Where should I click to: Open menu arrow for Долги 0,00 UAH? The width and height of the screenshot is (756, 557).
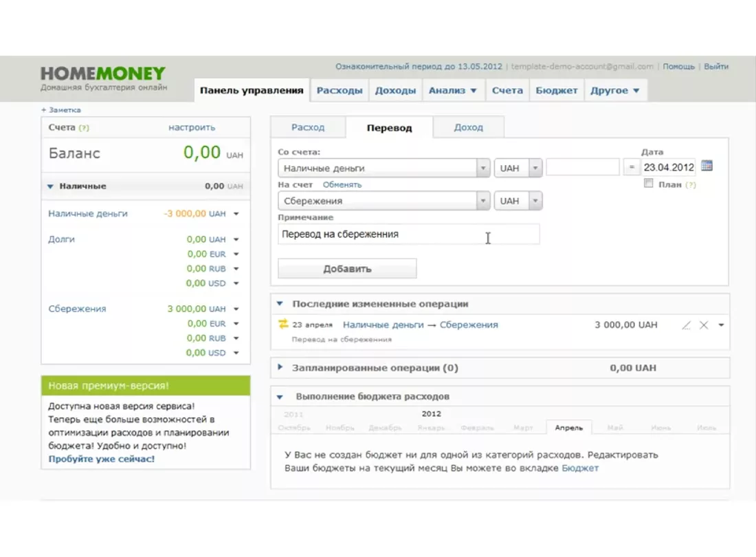click(236, 239)
